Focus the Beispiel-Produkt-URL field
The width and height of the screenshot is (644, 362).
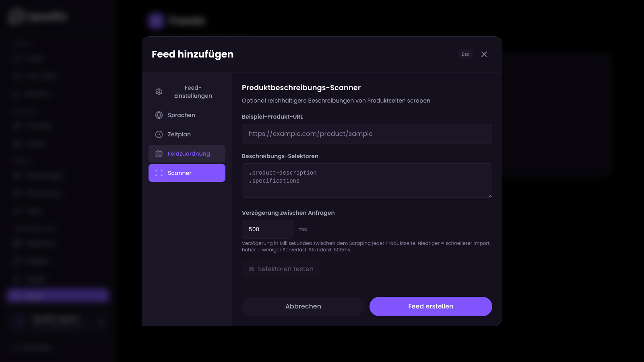[367, 134]
